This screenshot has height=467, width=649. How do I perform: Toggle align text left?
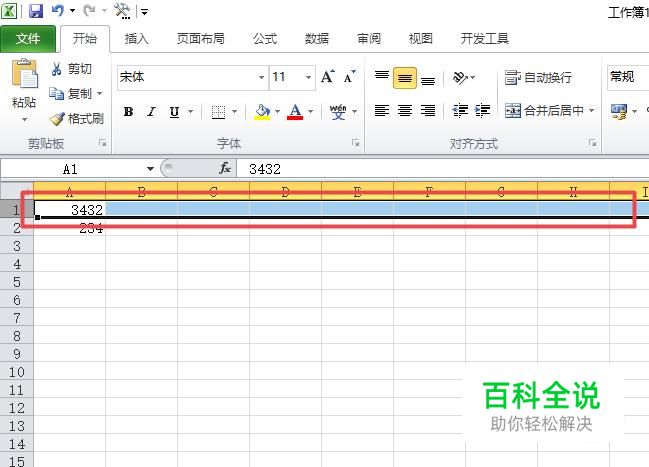(x=382, y=111)
